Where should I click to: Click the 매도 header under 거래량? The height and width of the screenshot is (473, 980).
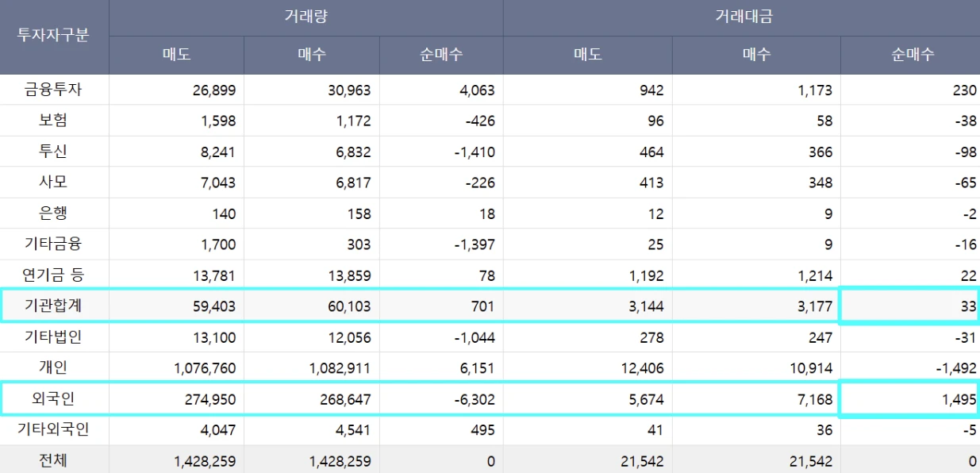click(x=176, y=55)
